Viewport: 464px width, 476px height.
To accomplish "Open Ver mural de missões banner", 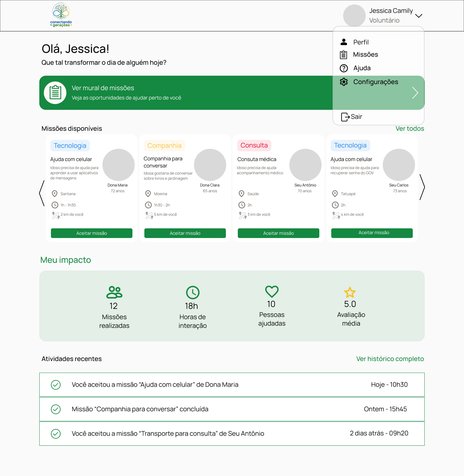I will [232, 93].
